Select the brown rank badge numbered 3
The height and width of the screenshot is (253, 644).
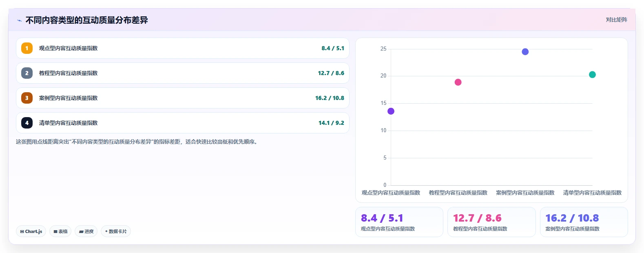click(27, 98)
